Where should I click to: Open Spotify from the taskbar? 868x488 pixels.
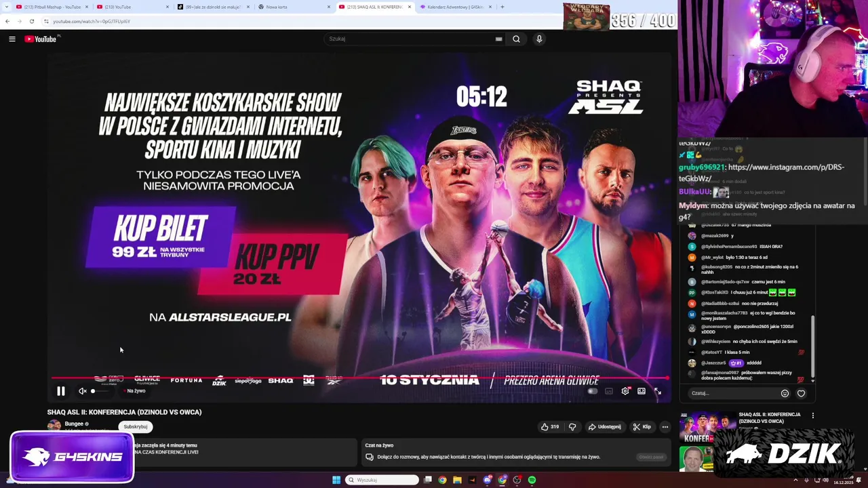click(532, 480)
